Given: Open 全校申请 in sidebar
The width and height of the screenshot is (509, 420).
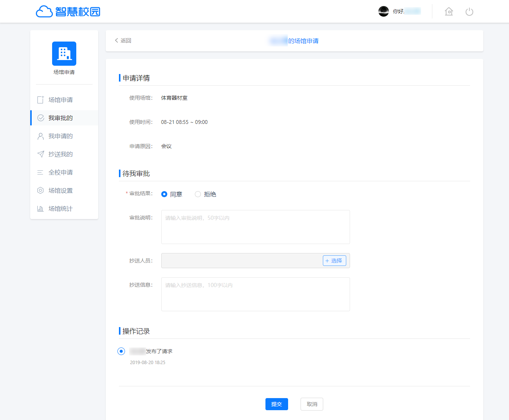Looking at the screenshot, I should 60,172.
